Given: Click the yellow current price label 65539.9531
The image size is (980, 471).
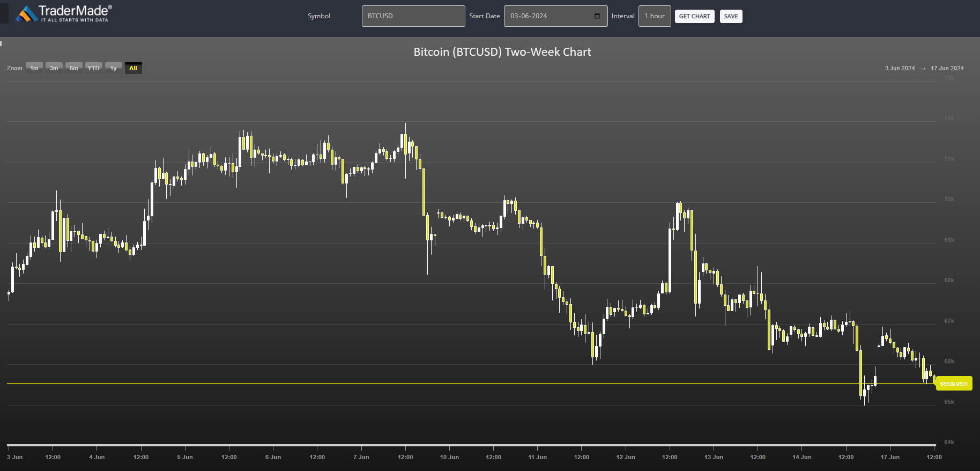Looking at the screenshot, I should (954, 384).
